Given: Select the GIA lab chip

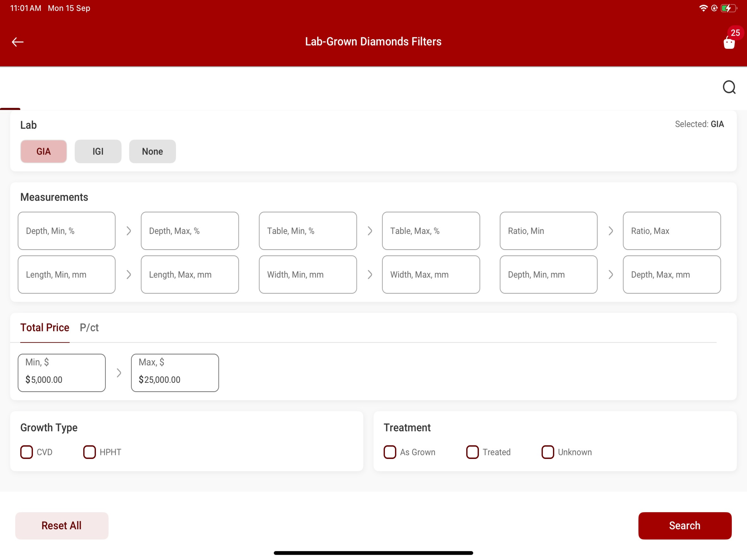Looking at the screenshot, I should [43, 151].
